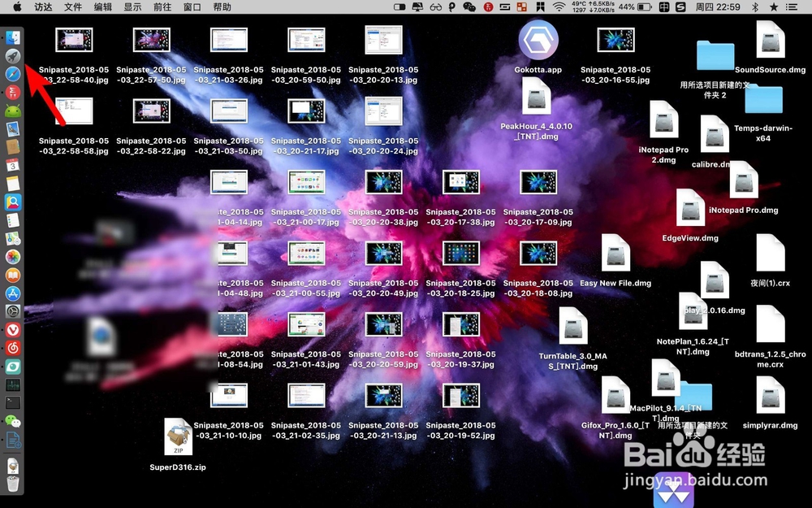
Task: Open Preview app in the dock
Action: [13, 129]
